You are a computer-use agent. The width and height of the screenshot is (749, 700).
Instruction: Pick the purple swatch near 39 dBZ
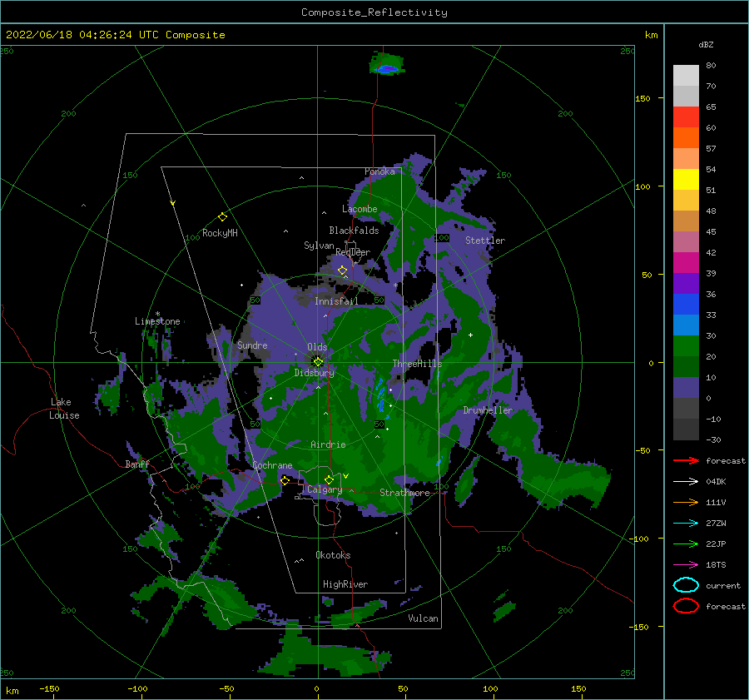coord(686,283)
